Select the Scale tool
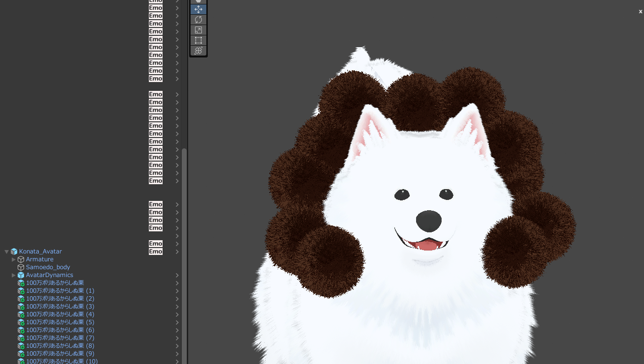 (198, 30)
